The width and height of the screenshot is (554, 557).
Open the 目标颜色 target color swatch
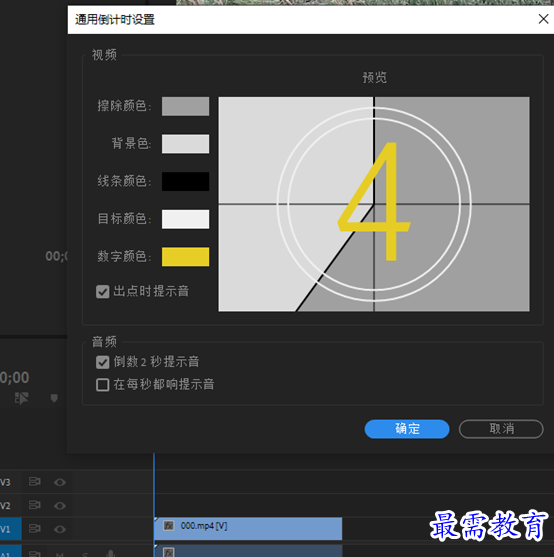tap(185, 219)
